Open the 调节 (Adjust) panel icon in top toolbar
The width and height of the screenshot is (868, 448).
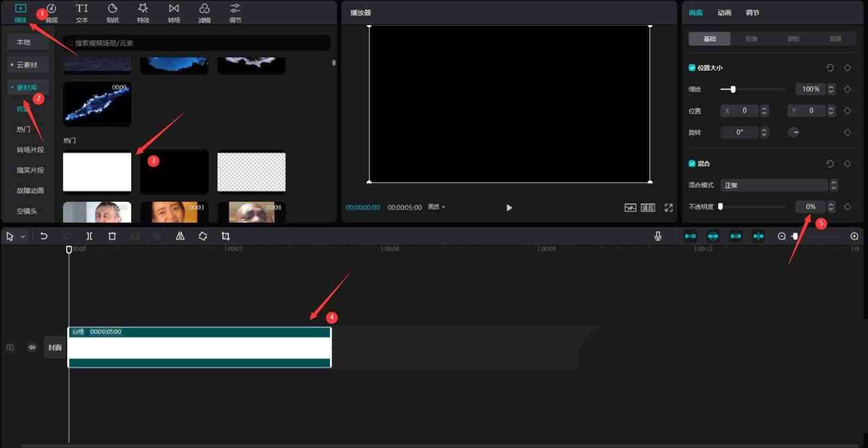click(x=235, y=12)
